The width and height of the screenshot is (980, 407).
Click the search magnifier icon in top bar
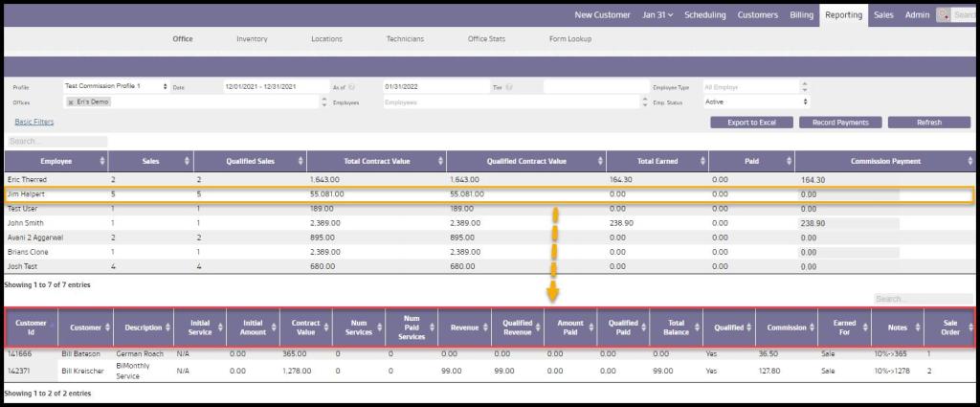944,15
